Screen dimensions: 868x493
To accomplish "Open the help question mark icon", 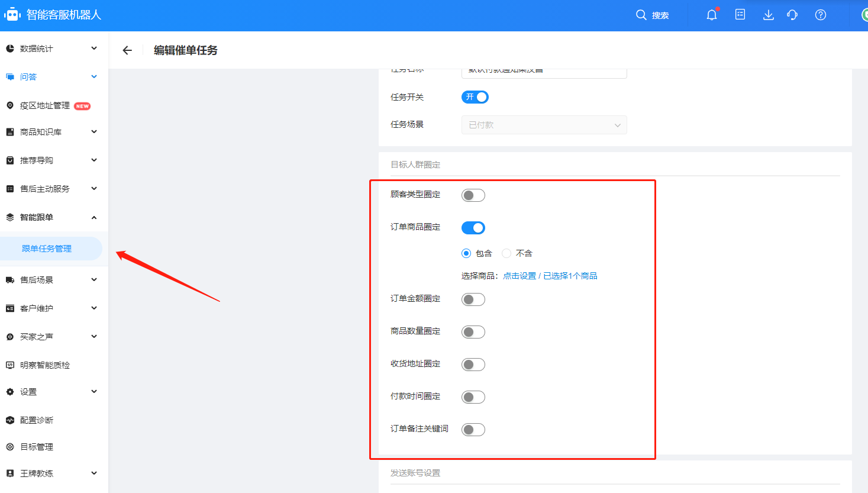I will 821,15.
